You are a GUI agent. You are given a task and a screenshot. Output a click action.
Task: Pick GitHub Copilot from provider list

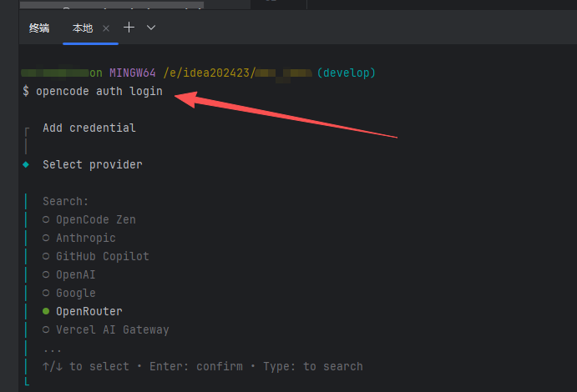click(x=102, y=256)
